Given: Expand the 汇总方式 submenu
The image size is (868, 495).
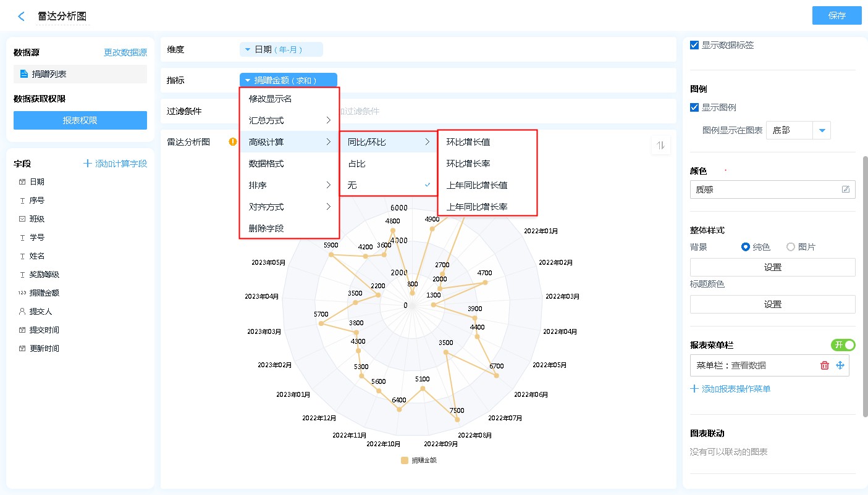Looking at the screenshot, I should pos(289,120).
